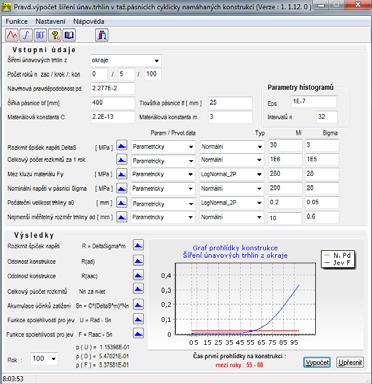Viewport: 372px width, 384px height.
Task: Click the p ( D ) probability value
Action: [x=102, y=356]
